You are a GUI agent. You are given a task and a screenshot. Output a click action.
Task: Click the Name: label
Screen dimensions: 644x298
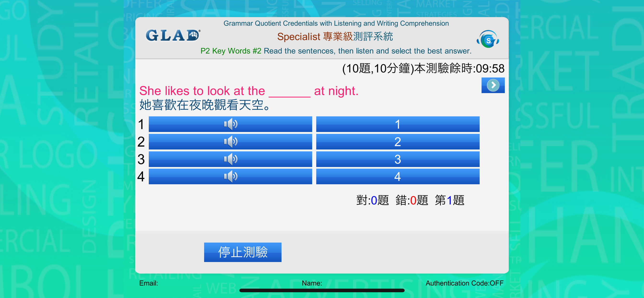[x=312, y=283]
